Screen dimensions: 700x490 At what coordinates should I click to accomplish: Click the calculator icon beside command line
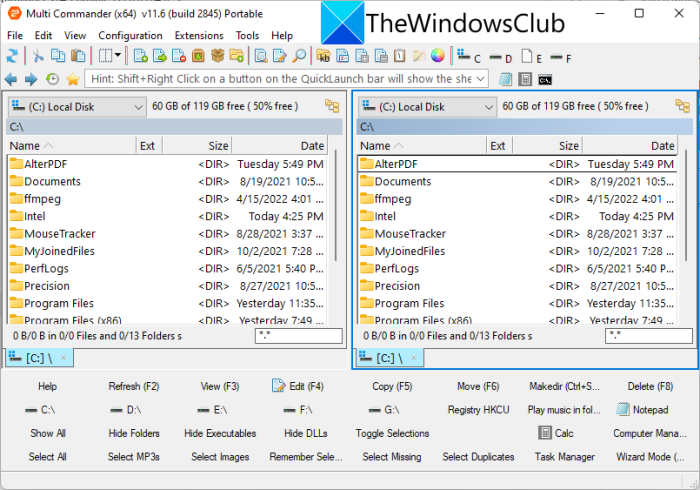[525, 79]
